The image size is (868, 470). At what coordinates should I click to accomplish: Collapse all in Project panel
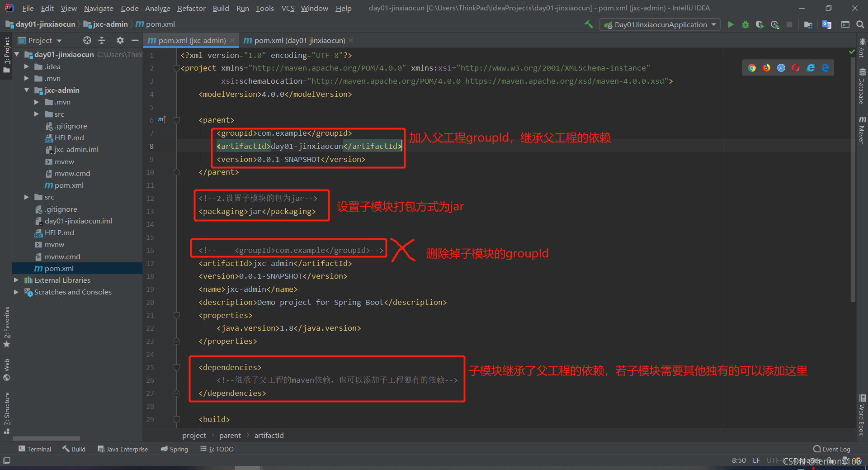click(x=102, y=40)
